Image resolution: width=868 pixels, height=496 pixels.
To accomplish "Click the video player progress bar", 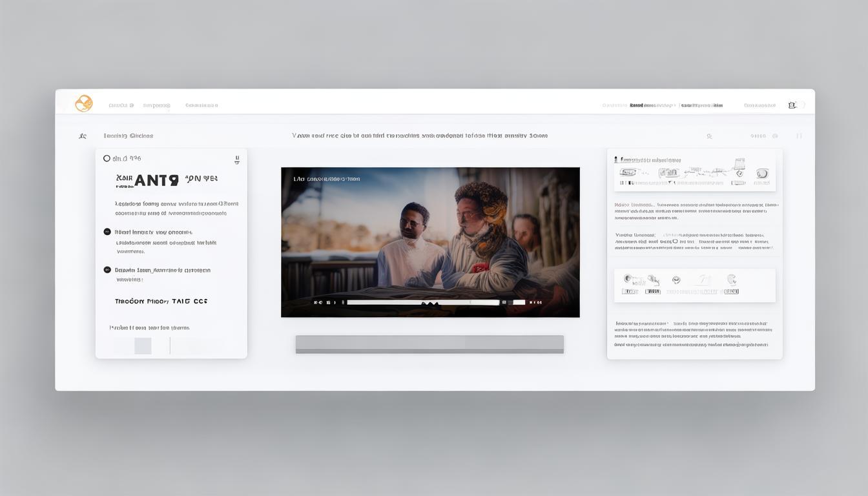I will tap(423, 302).
